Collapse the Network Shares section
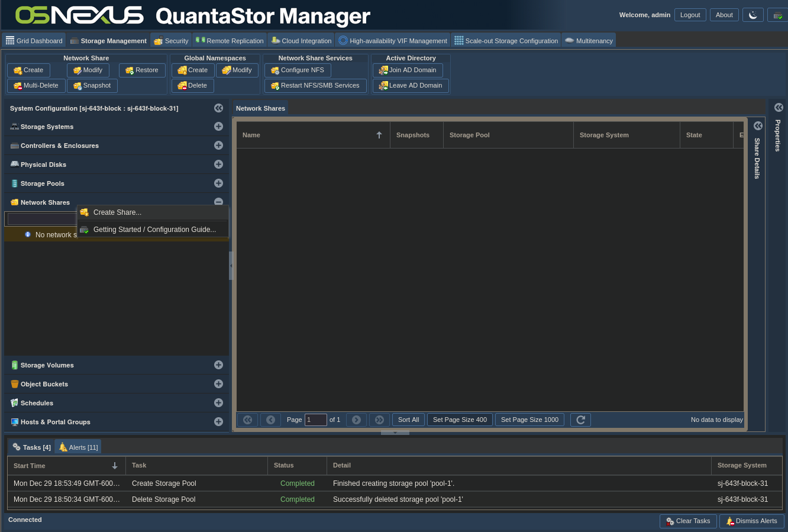The height and width of the screenshot is (532, 788). click(218, 202)
